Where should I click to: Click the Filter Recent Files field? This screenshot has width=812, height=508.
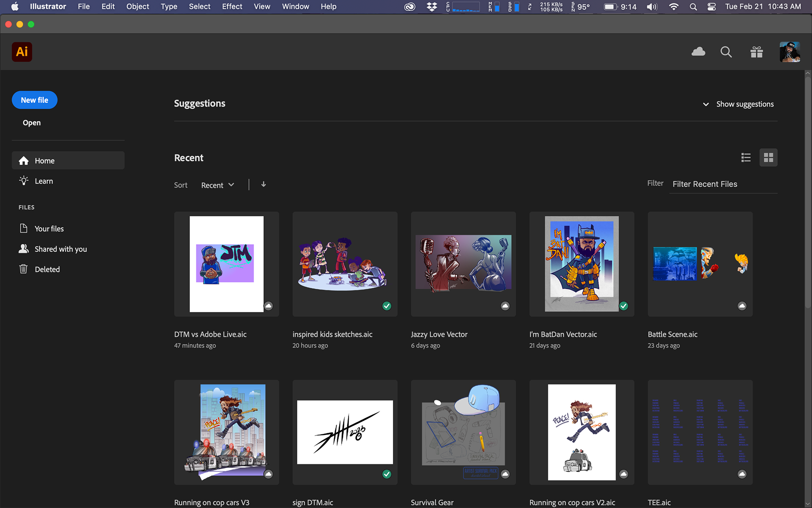pos(723,184)
